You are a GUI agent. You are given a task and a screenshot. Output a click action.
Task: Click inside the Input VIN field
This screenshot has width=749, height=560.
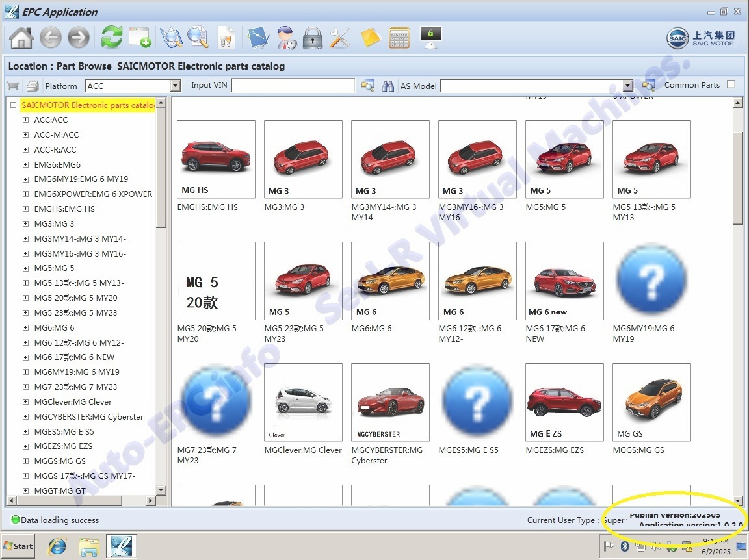click(x=293, y=86)
